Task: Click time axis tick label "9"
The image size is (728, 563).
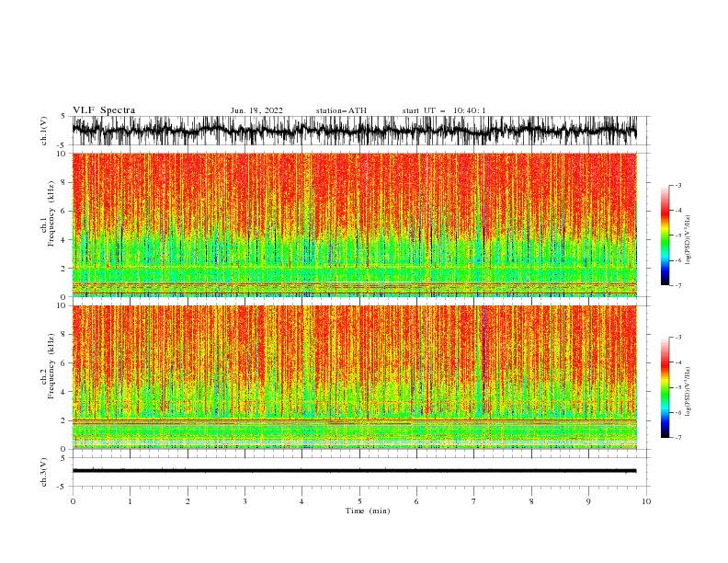Action: (x=588, y=501)
